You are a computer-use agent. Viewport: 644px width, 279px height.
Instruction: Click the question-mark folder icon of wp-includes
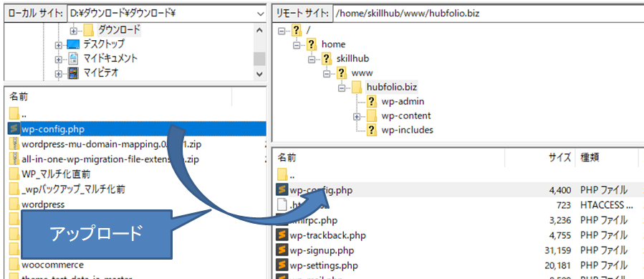[x=371, y=130]
